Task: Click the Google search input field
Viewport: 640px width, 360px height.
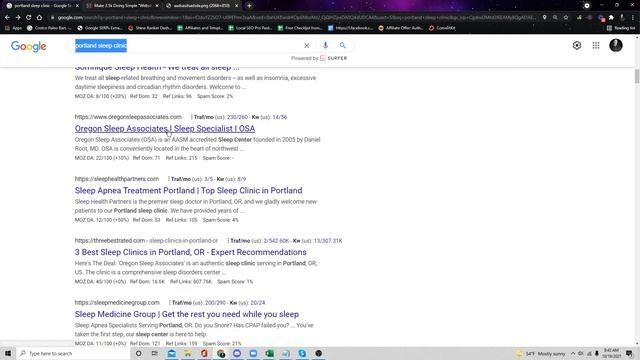Action: click(x=188, y=46)
